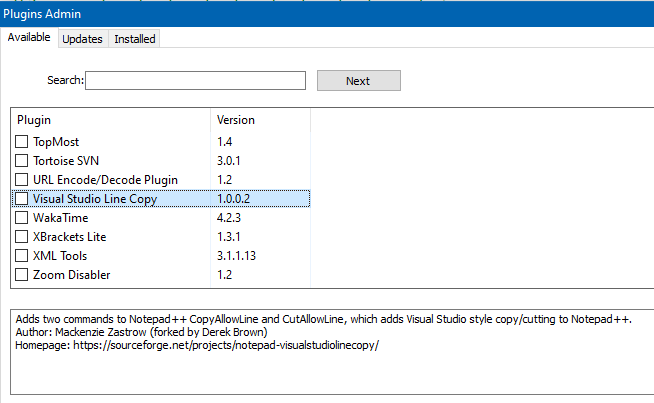Tick the WakaTime checkbox

click(x=21, y=218)
